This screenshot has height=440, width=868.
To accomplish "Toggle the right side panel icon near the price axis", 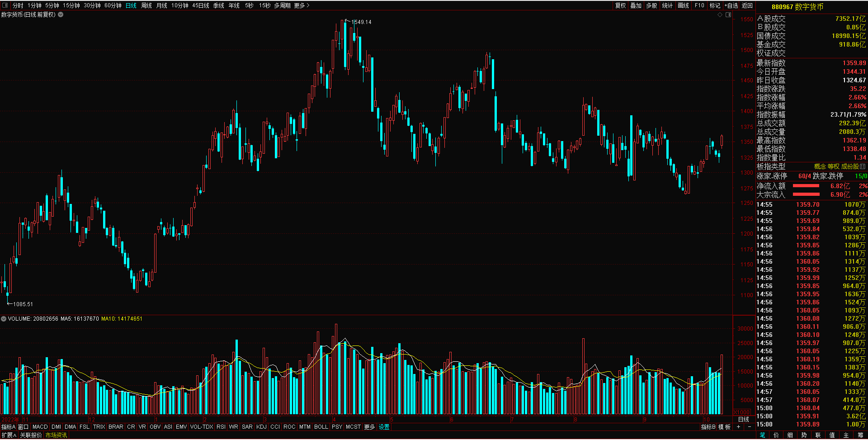I will tap(728, 15).
